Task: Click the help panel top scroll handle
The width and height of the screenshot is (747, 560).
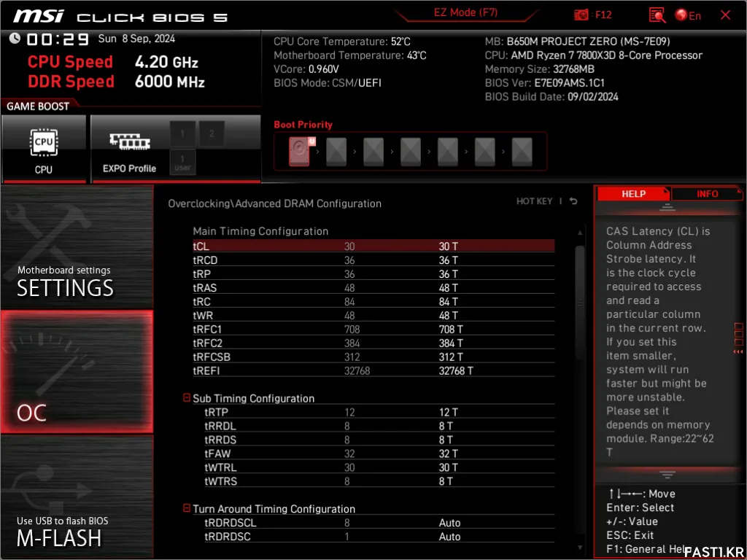Action: click(667, 207)
